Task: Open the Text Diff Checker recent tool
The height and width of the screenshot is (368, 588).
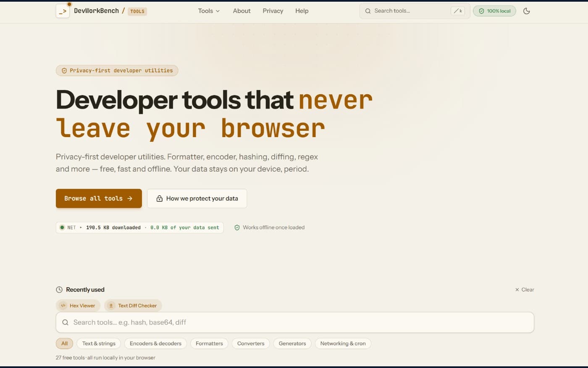Action: pos(133,306)
